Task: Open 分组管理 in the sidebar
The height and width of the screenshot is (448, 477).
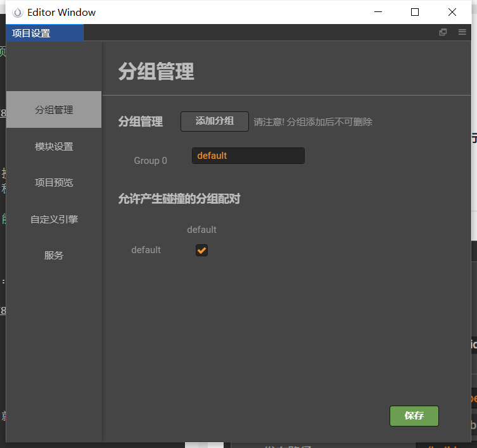Action: tap(54, 109)
